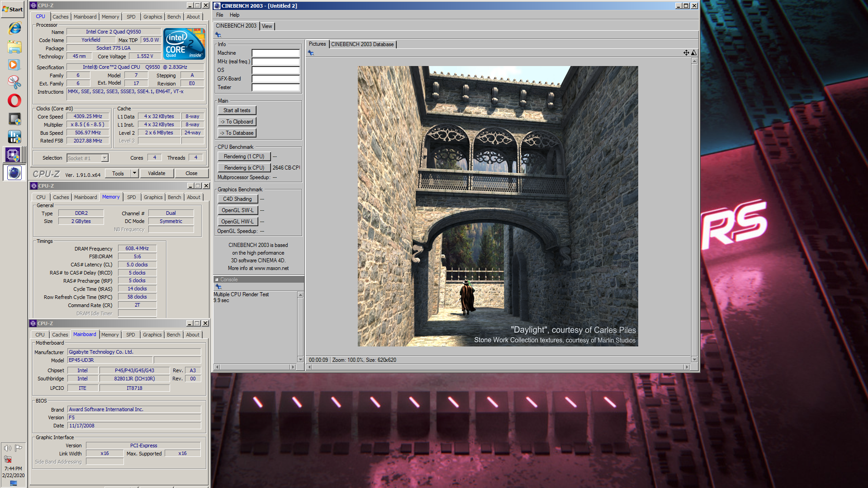Click the Mainboard CPU-Z window title icon

pyautogui.click(x=33, y=323)
